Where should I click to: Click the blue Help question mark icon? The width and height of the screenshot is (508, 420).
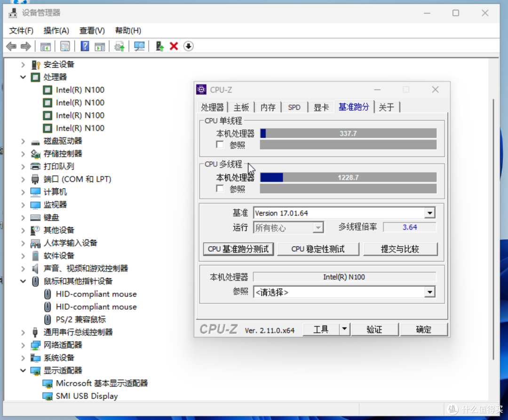pos(85,46)
